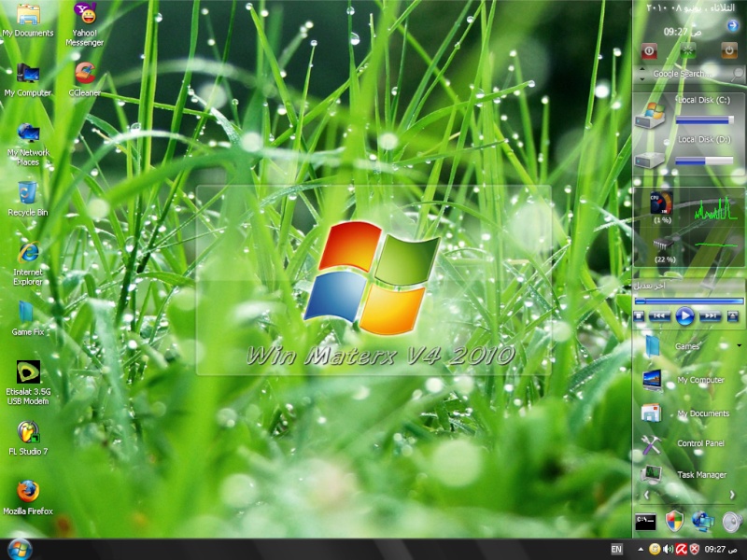Click the eject button in media player
The image size is (747, 560).
733,316
